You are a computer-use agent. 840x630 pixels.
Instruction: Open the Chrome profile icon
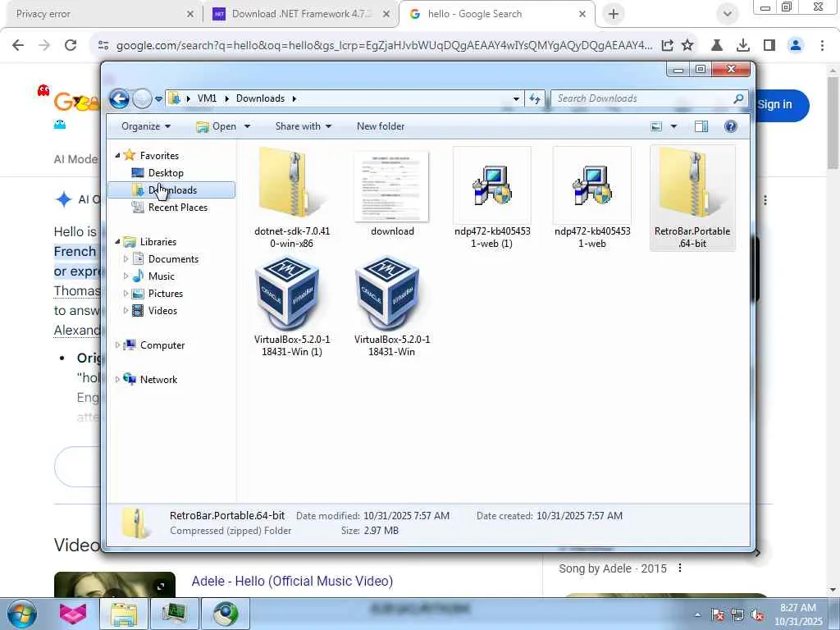[x=796, y=46]
